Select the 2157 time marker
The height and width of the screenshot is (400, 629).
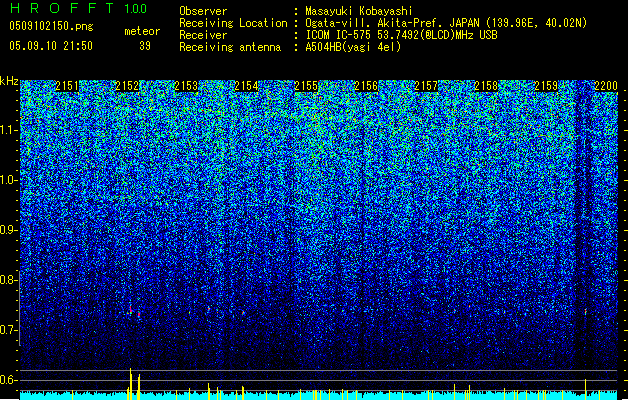426,86
